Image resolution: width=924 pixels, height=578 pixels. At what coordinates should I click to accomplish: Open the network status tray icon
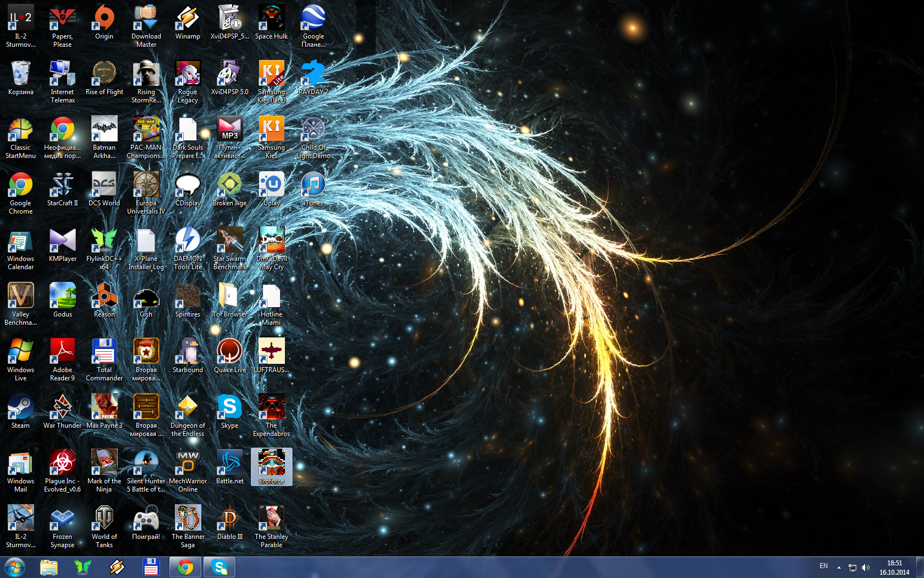coord(853,567)
